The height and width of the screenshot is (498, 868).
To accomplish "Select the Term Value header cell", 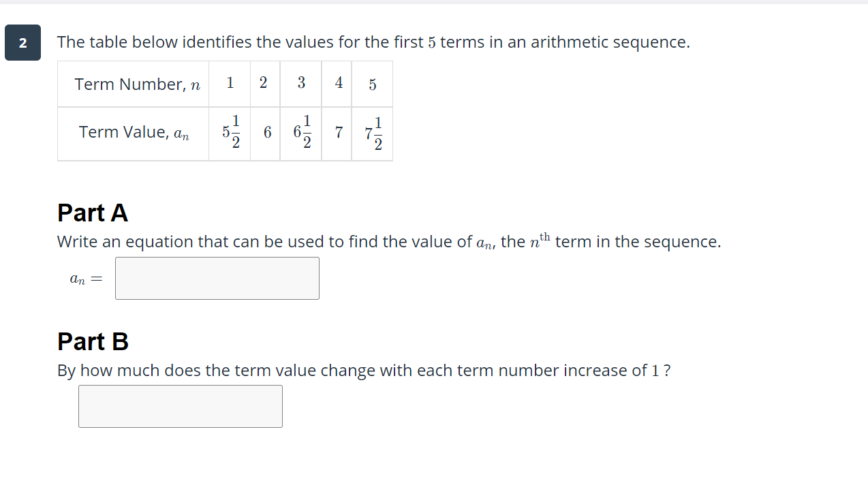I will tap(133, 134).
